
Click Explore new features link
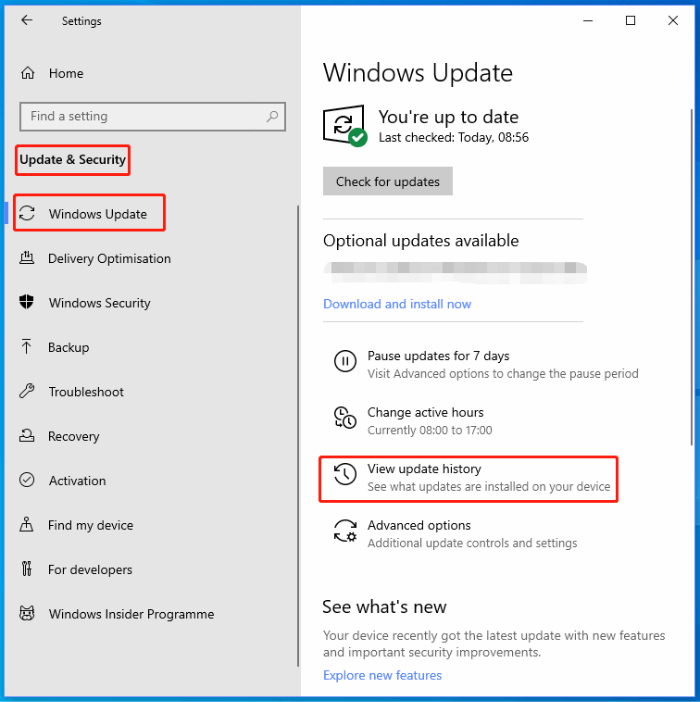pos(382,675)
